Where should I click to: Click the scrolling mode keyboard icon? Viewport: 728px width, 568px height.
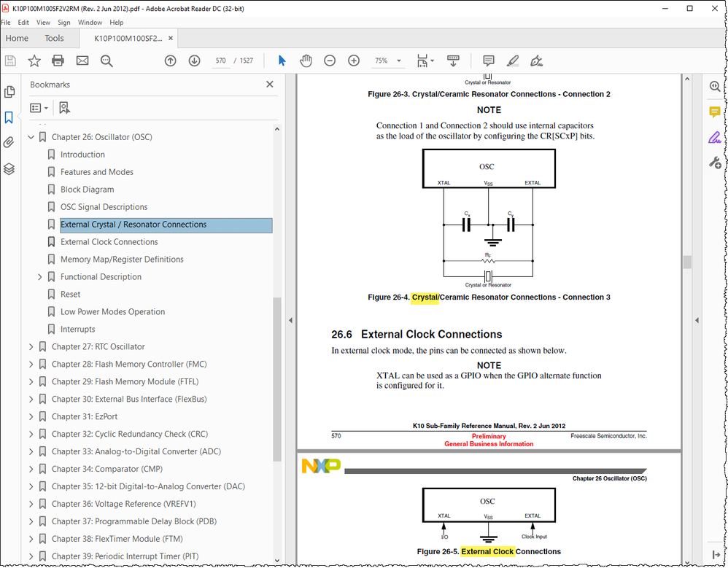[x=453, y=61]
